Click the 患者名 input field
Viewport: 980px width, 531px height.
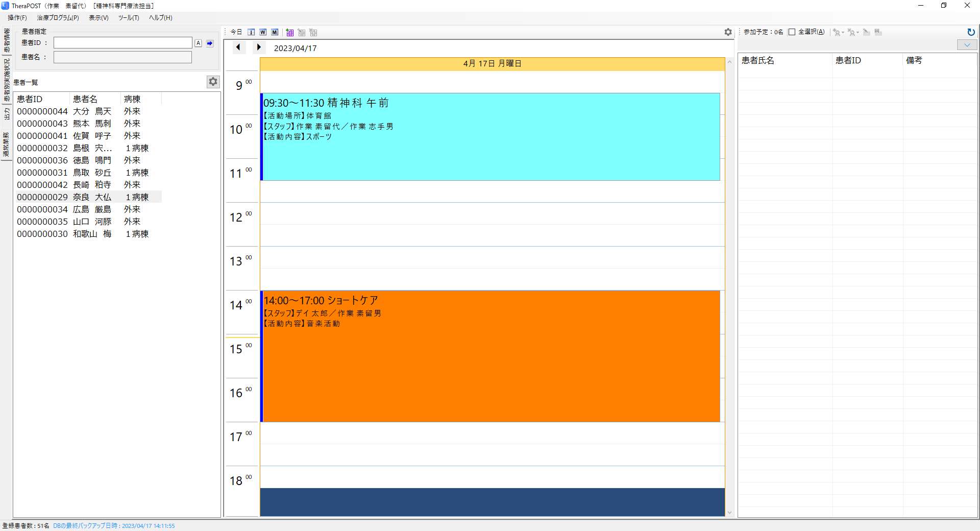[x=123, y=57]
